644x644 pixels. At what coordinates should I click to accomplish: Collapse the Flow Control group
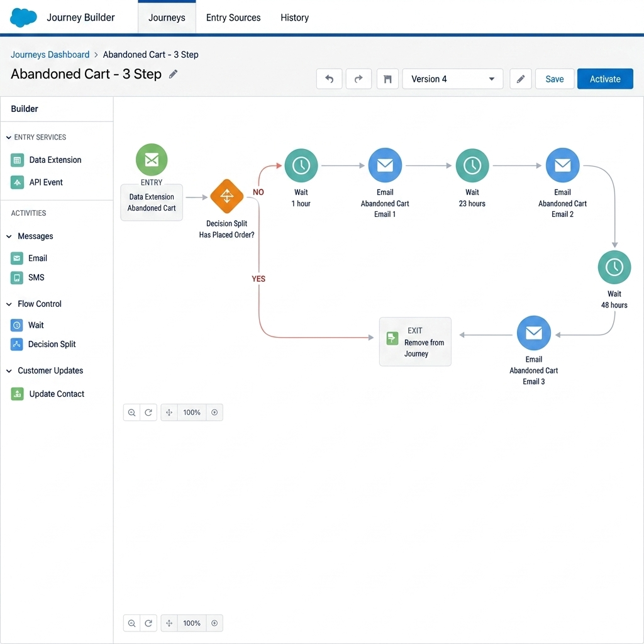click(9, 304)
